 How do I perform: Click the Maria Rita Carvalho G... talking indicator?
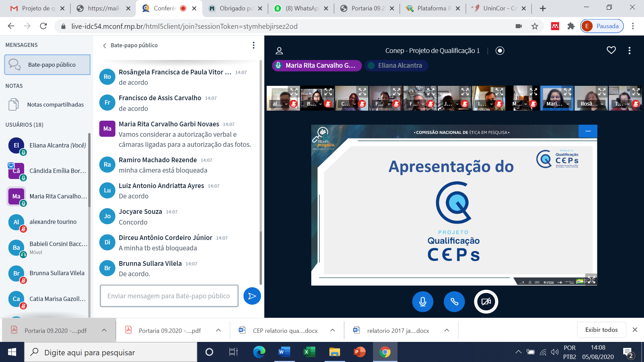coord(317,66)
